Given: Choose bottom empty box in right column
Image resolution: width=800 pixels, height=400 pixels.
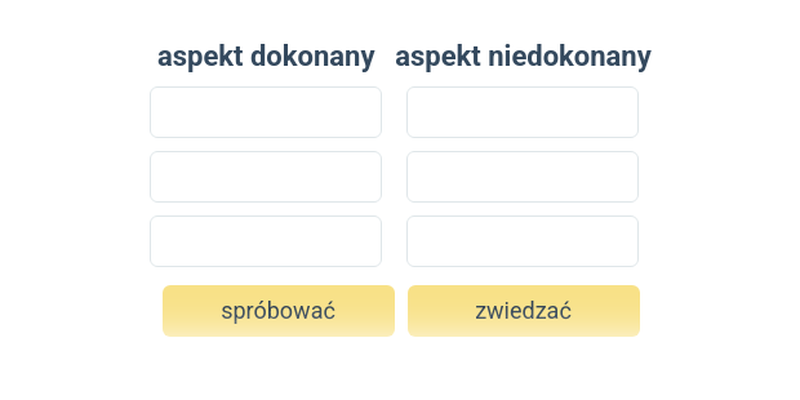Looking at the screenshot, I should coord(522,241).
